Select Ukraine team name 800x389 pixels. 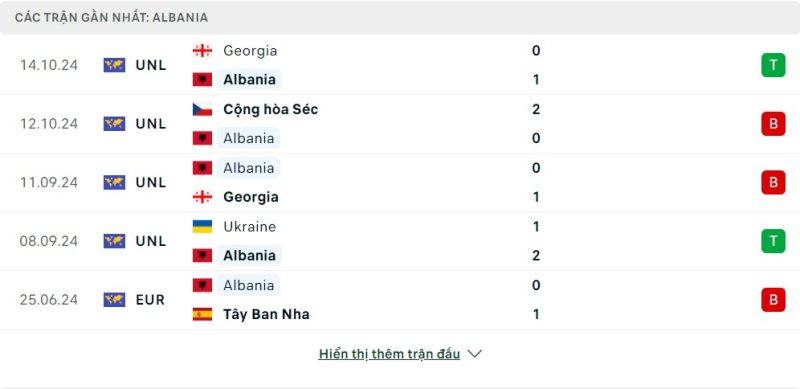click(x=249, y=227)
